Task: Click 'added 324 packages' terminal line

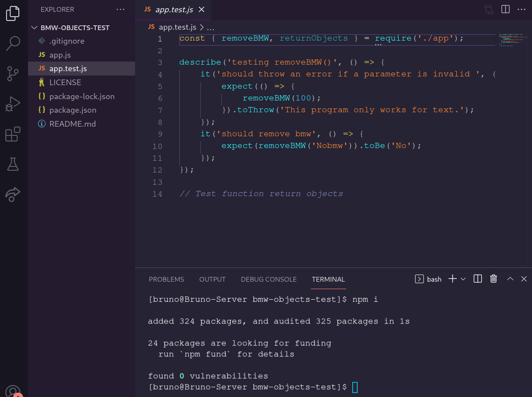Action: [x=279, y=321]
